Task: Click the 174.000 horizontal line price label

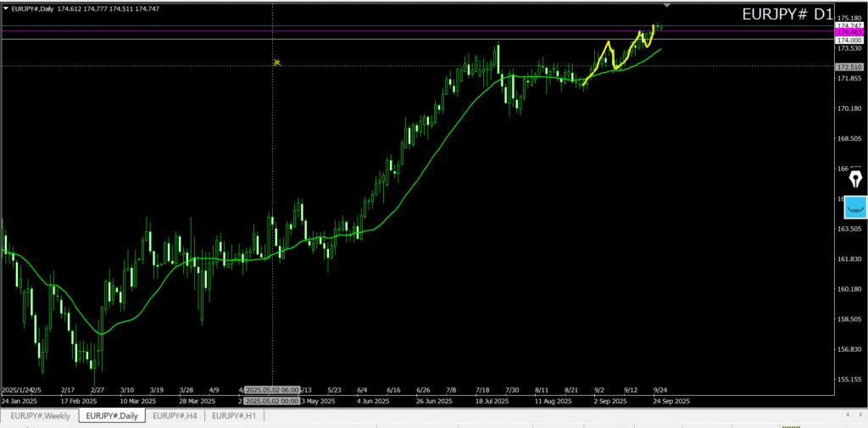Action: tap(849, 40)
